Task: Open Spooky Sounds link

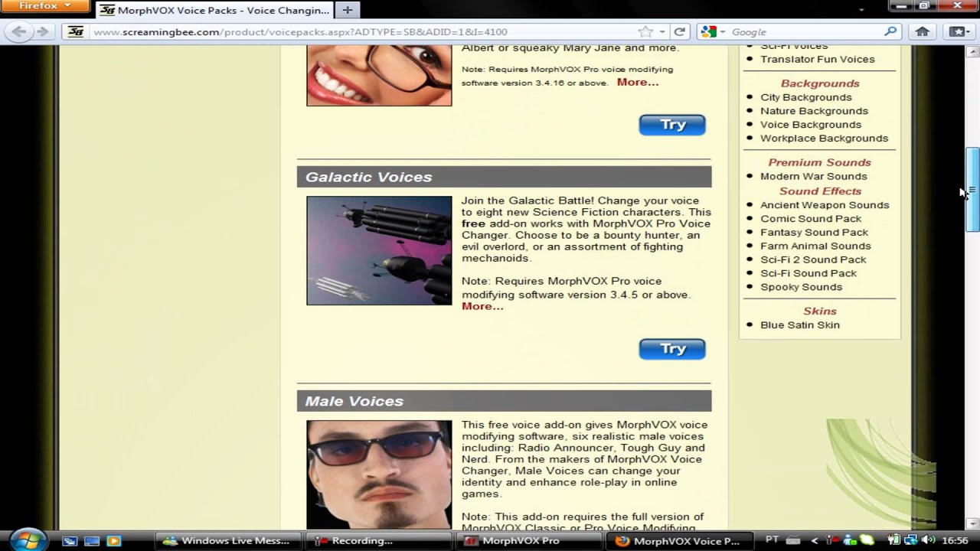Action: (801, 287)
